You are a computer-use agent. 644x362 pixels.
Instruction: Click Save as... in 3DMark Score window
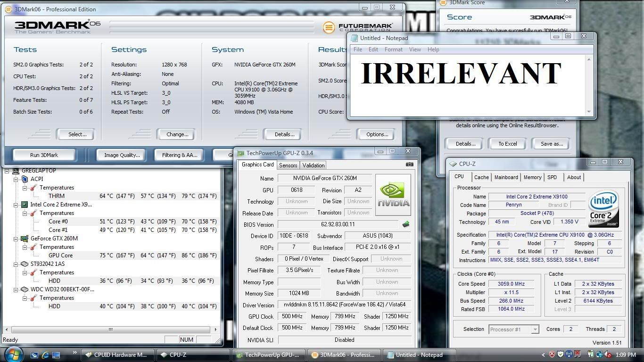coord(552,144)
